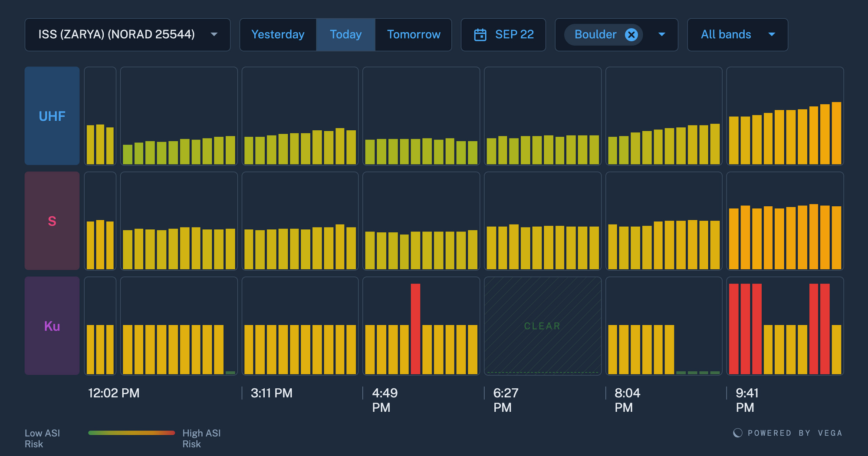This screenshot has height=456, width=868.
Task: Click the Vega logo icon
Action: (x=738, y=433)
